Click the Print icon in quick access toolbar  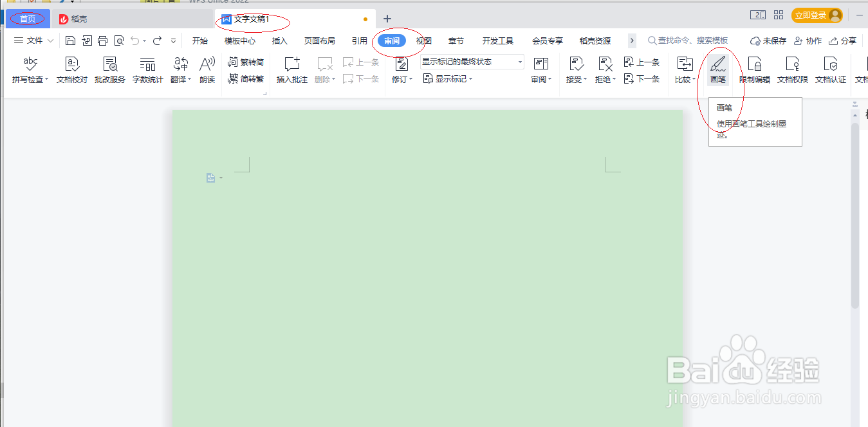coord(103,41)
